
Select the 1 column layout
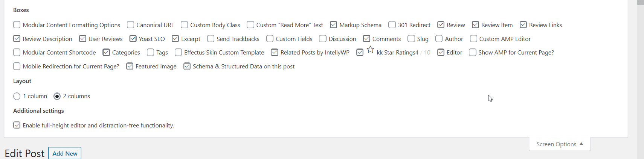tap(17, 96)
